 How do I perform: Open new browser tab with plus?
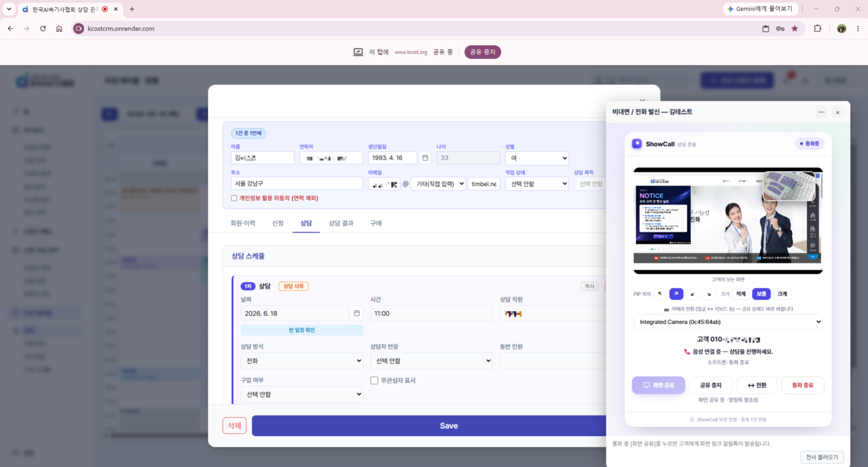tap(132, 9)
